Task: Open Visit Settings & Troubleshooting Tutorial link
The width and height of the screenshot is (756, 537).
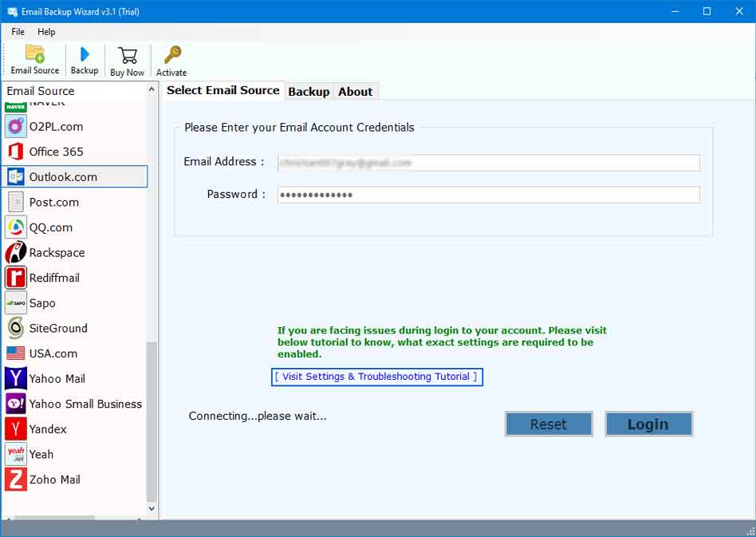Action: click(x=376, y=377)
